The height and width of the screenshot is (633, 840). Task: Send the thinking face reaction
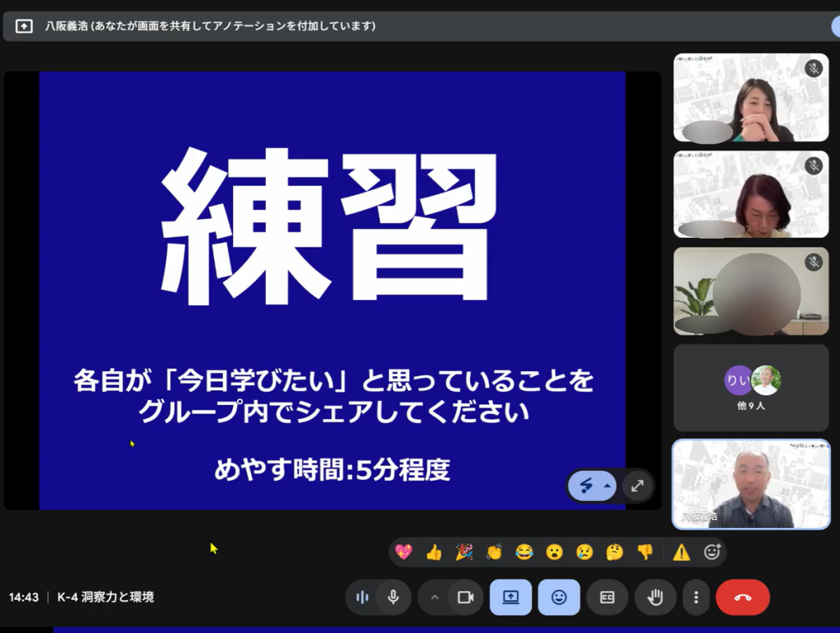pos(614,552)
